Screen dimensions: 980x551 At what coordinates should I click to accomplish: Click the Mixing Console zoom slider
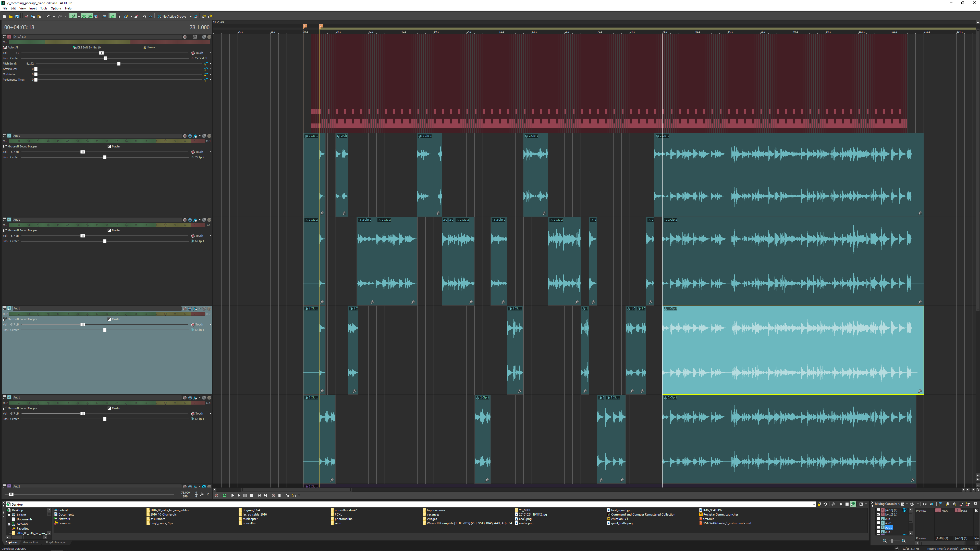(x=892, y=541)
